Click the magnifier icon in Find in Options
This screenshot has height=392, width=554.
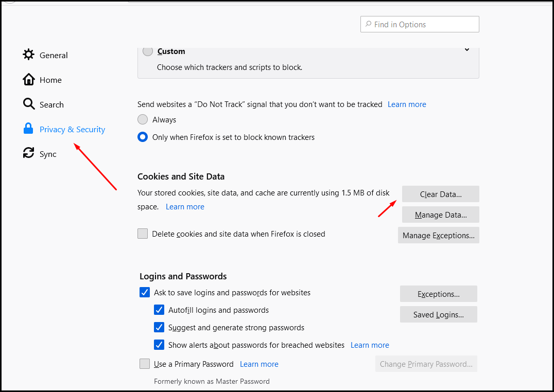point(368,24)
